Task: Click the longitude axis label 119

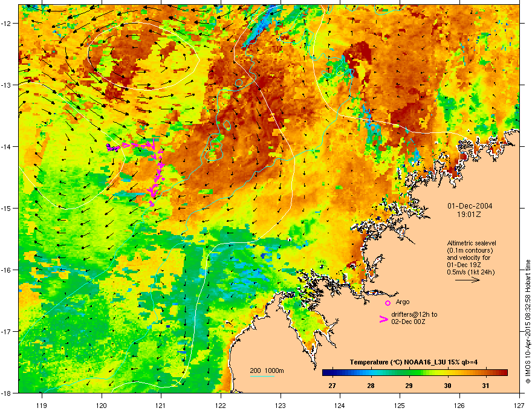Action: (x=42, y=406)
